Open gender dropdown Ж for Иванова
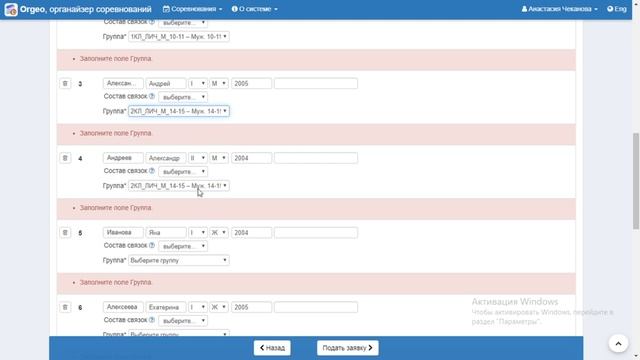This screenshot has width=640, height=360. 219,233
